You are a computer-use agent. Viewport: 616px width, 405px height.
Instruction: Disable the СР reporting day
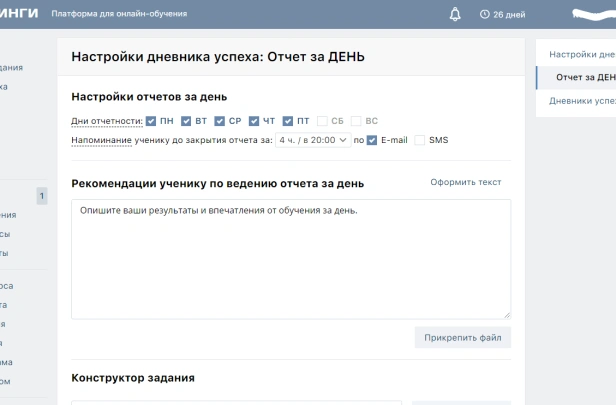click(x=220, y=121)
